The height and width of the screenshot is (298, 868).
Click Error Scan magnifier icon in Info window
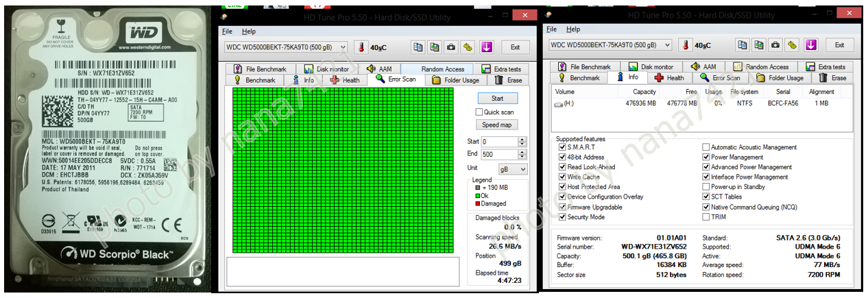click(706, 78)
